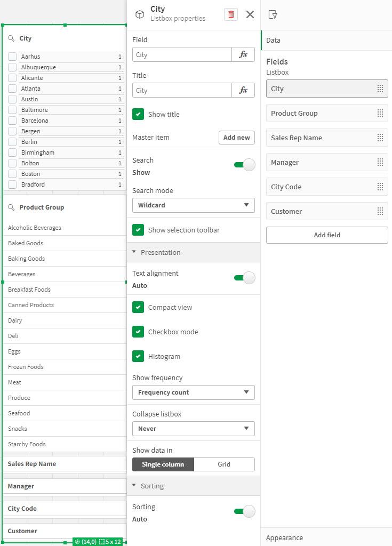Click the Add new master item button

click(x=236, y=137)
